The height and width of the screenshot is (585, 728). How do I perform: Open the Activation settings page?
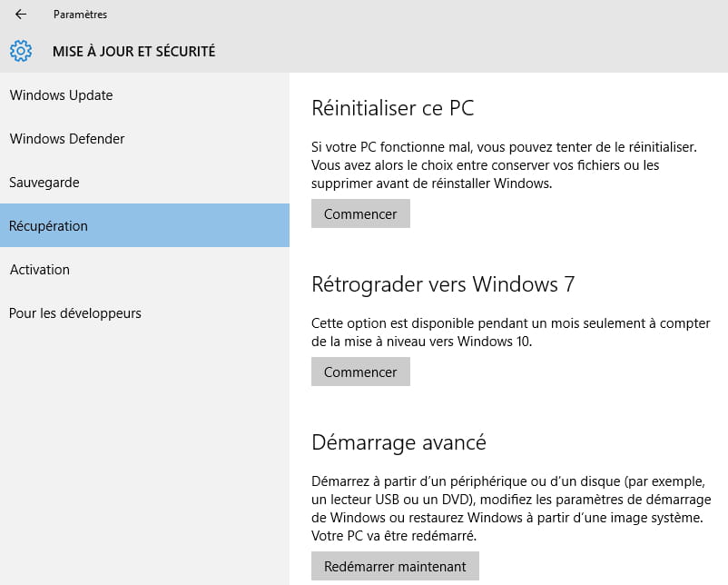[x=40, y=270]
